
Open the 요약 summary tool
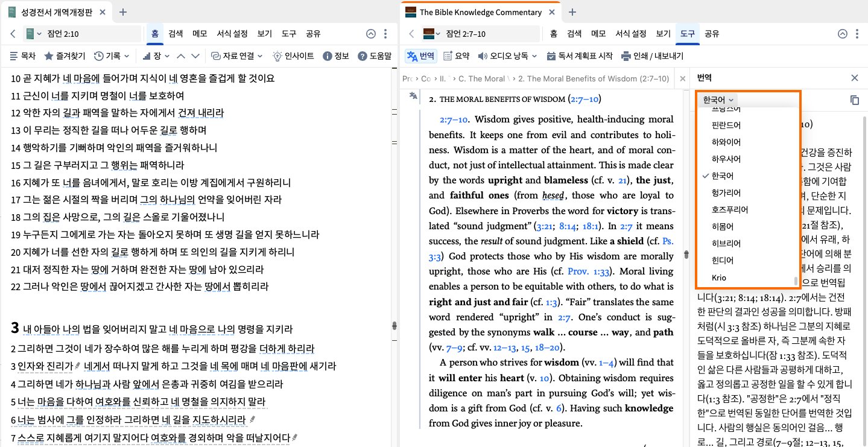(457, 56)
